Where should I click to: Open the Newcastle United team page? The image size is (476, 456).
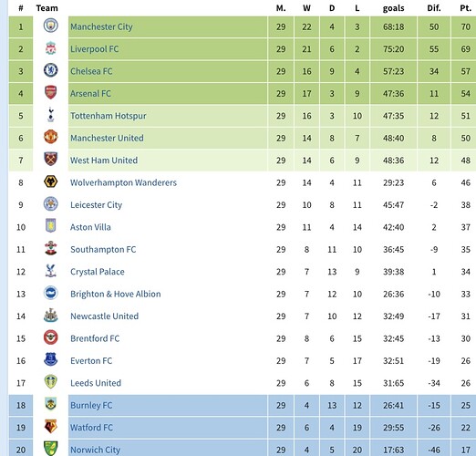[x=104, y=316]
